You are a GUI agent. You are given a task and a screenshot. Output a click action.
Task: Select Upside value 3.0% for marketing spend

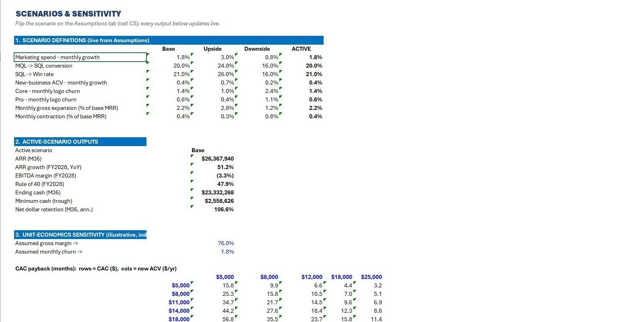point(227,57)
